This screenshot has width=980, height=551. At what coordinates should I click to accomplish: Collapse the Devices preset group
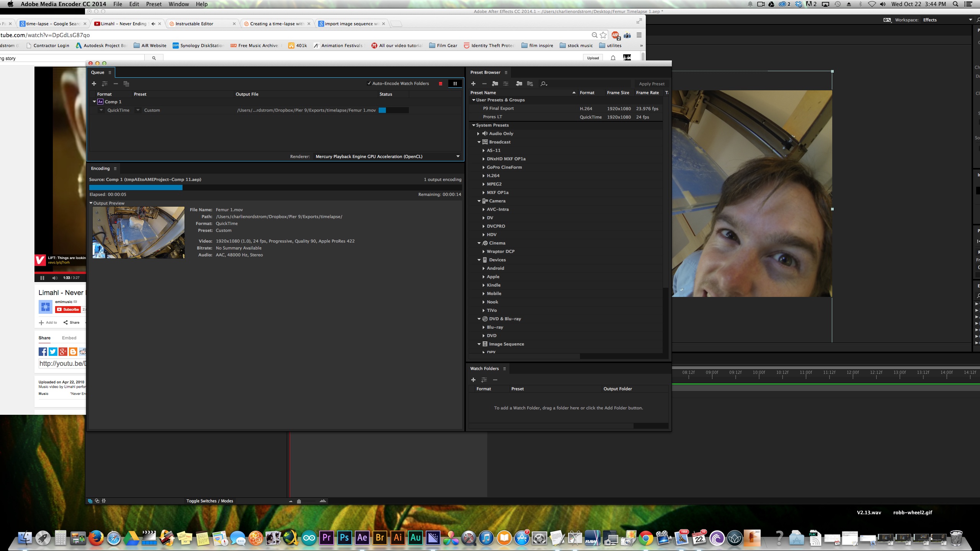point(479,260)
